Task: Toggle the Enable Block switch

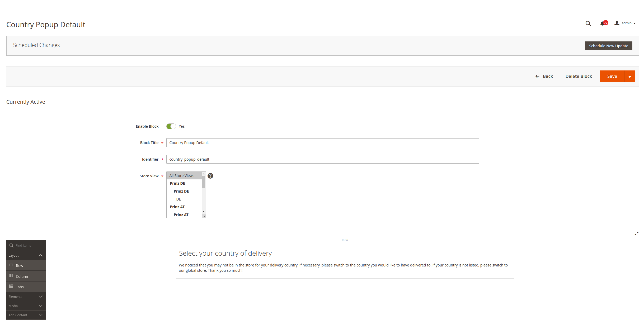Action: (x=171, y=126)
